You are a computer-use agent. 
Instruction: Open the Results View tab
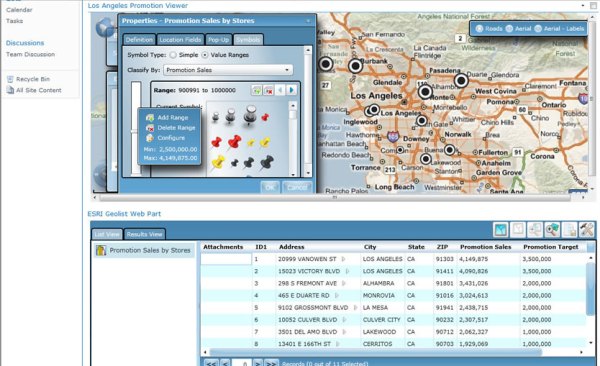(x=144, y=234)
